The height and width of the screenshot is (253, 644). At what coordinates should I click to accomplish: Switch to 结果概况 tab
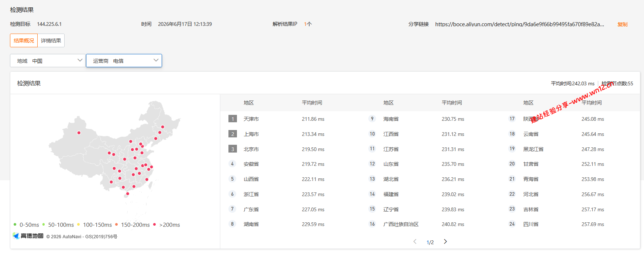pos(24,41)
